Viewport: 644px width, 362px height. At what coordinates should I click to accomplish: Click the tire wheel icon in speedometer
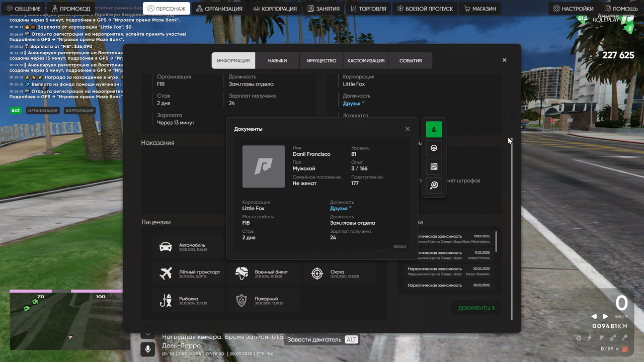pyautogui.click(x=578, y=338)
